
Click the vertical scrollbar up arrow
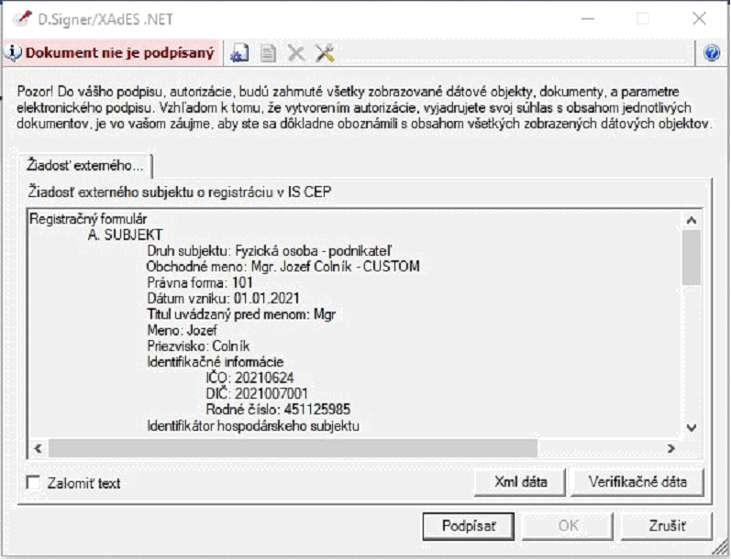(692, 220)
